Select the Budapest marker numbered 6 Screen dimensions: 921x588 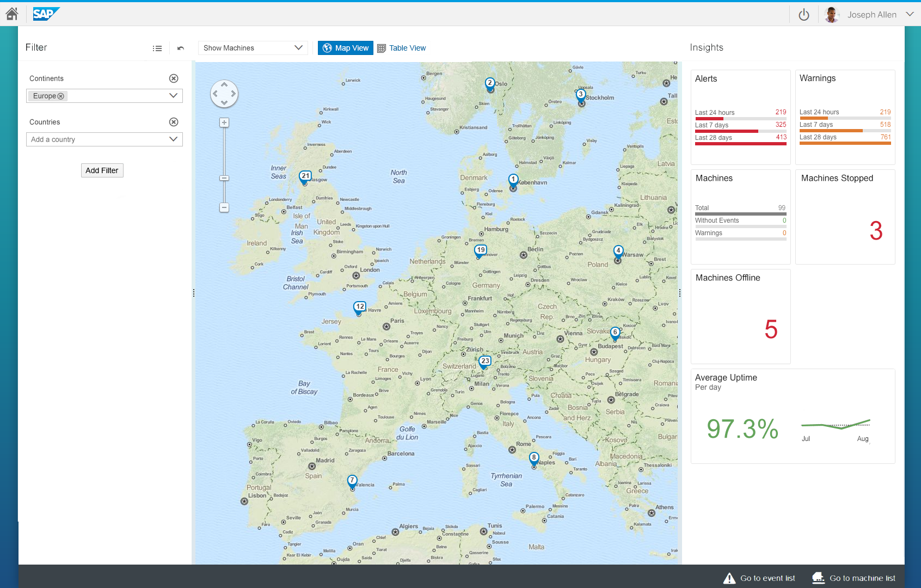click(615, 333)
